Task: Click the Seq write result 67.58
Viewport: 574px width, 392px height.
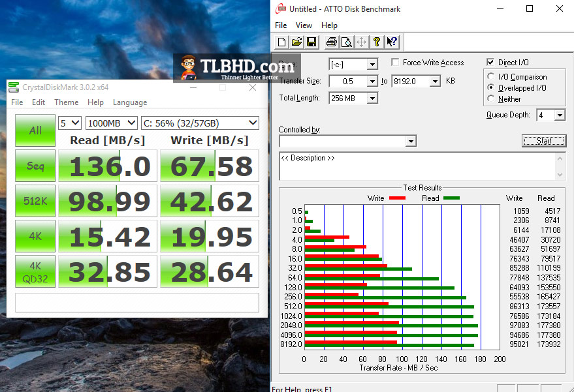Action: click(x=210, y=166)
